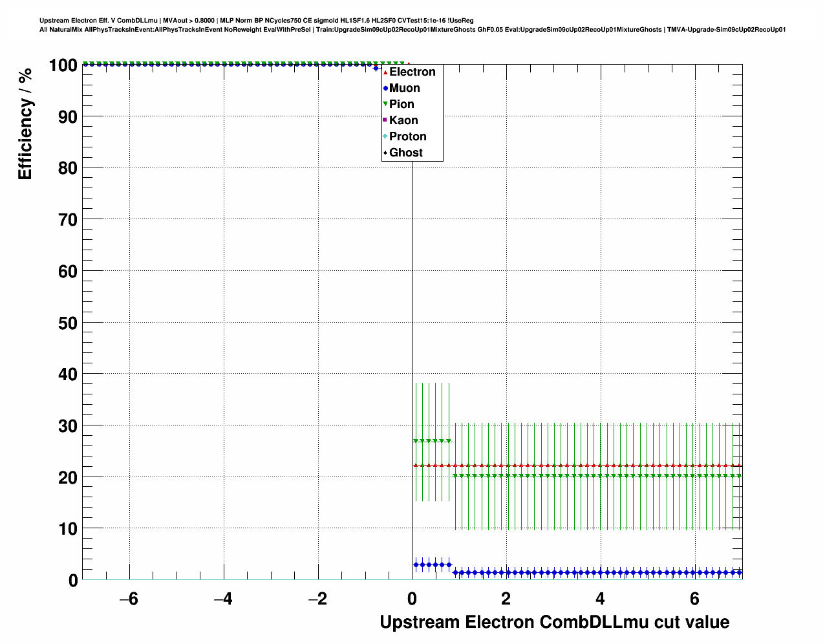Image resolution: width=825 pixels, height=644 pixels.
Task: Click the y-axis label 60
Action: pos(67,272)
